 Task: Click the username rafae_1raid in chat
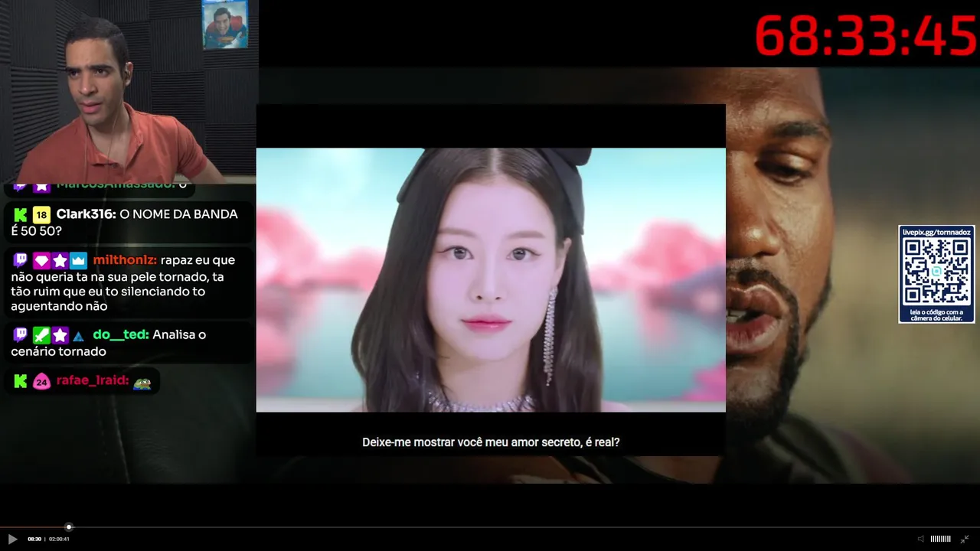tap(92, 380)
